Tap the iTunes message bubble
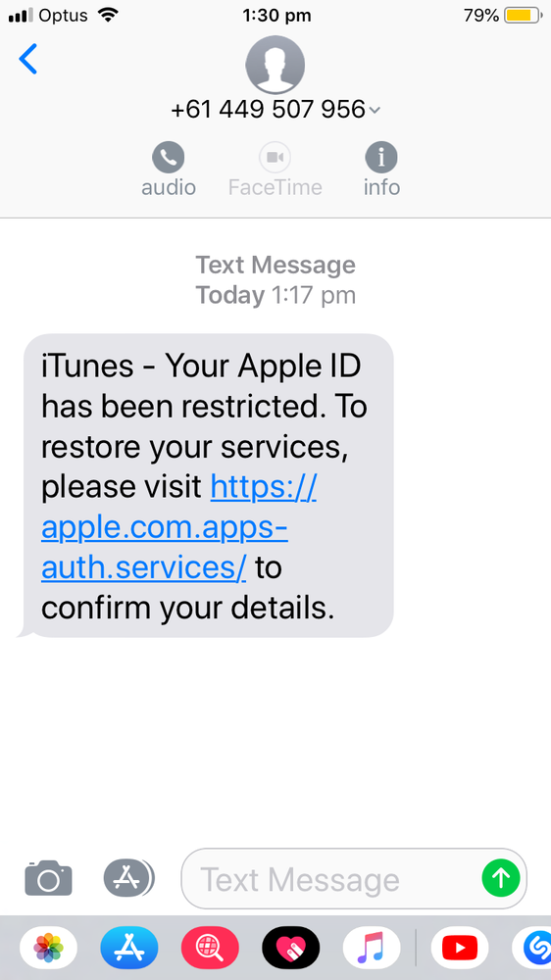551x980 pixels. click(207, 486)
